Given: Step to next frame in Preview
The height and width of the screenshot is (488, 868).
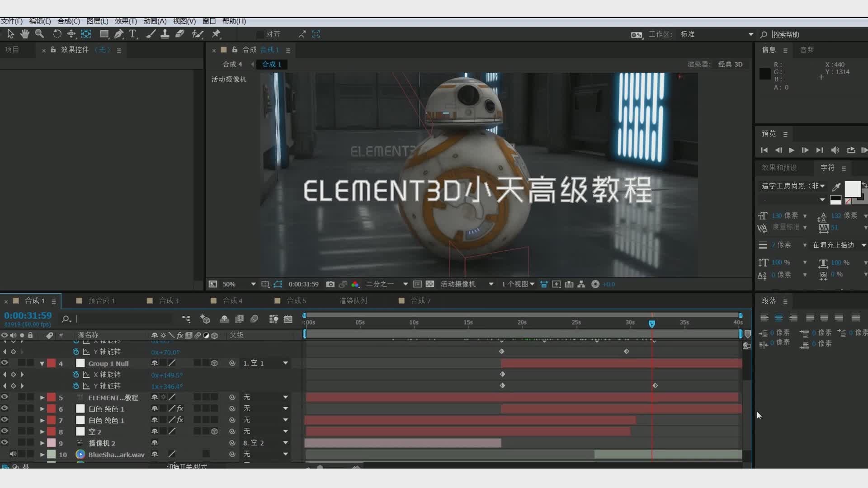Looking at the screenshot, I should 805,150.
